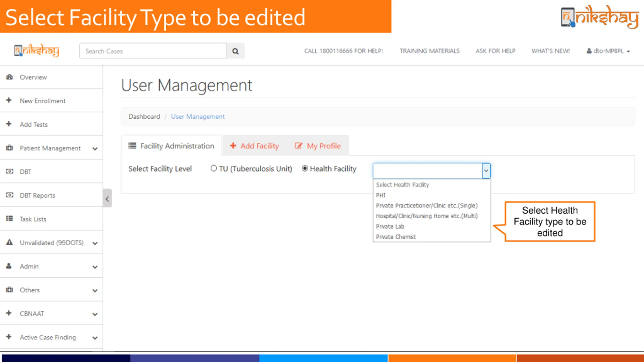Switch to Facility Administration tab

(x=171, y=146)
